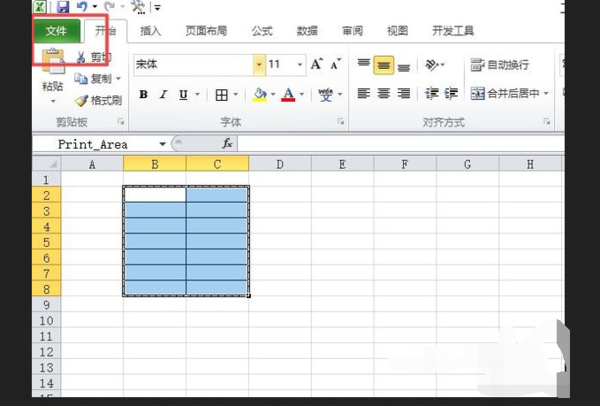Open the Customize Quick Access Toolbar dropdown

[x=158, y=7]
